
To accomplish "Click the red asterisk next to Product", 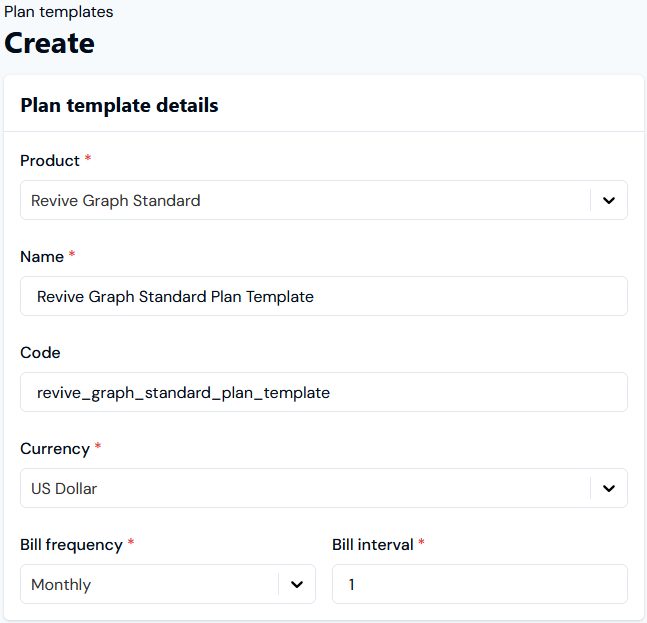I will pos(88,159).
